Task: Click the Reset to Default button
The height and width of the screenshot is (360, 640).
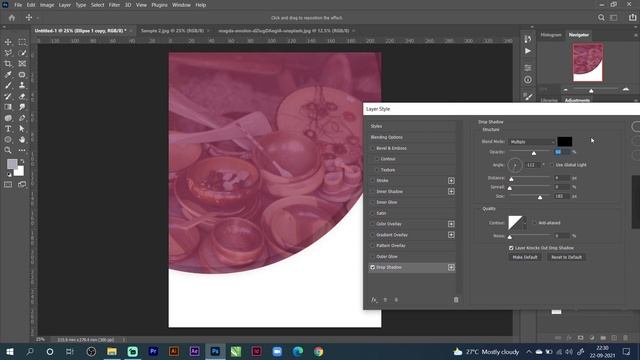Action: (566, 257)
